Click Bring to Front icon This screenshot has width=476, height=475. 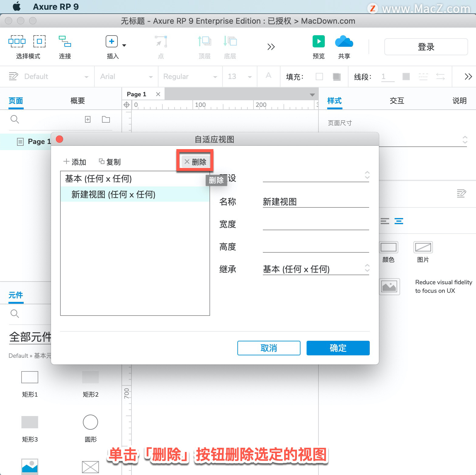205,41
